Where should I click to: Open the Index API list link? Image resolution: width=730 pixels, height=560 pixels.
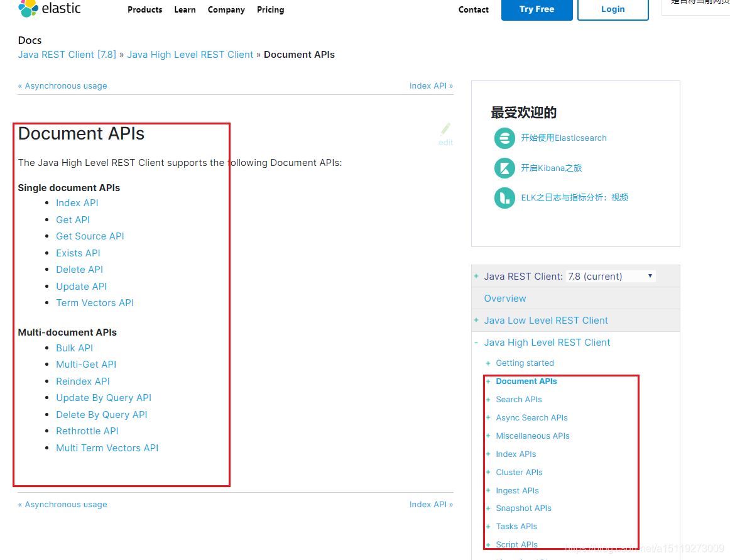pyautogui.click(x=77, y=202)
